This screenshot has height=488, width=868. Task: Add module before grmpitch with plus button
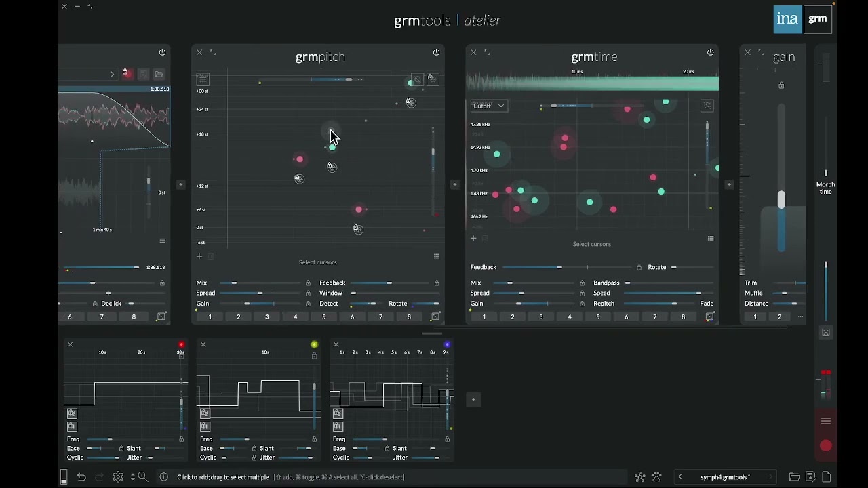180,184
